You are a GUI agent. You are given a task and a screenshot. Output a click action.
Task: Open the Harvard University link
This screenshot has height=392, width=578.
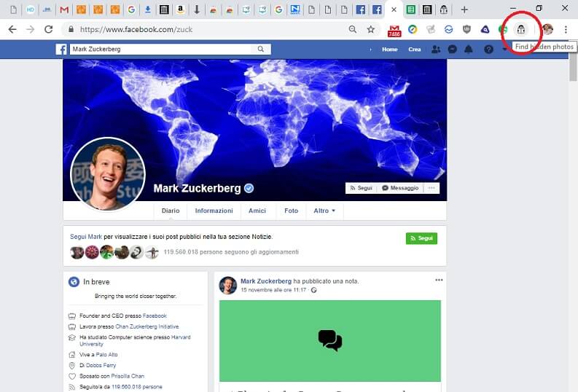pyautogui.click(x=135, y=340)
